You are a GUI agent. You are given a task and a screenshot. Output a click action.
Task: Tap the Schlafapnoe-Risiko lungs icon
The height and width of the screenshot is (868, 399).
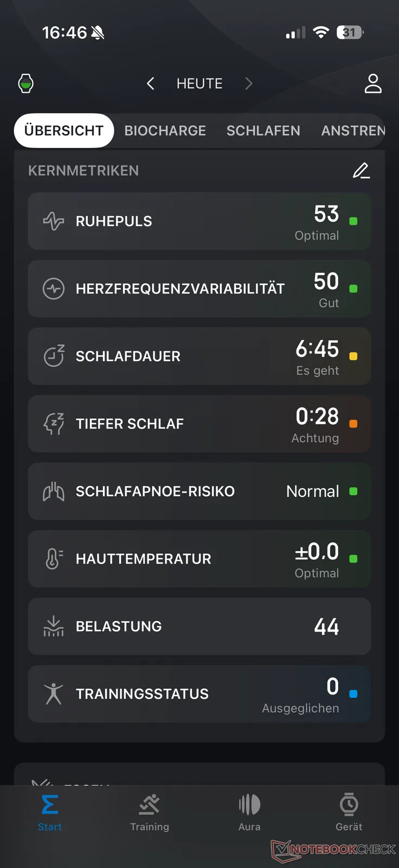click(54, 492)
